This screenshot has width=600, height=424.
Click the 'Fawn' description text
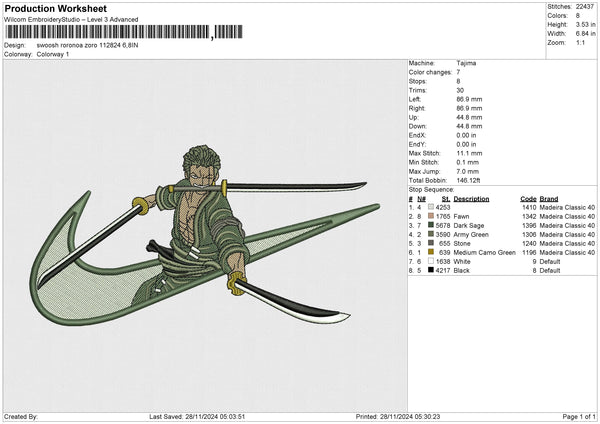click(461, 216)
